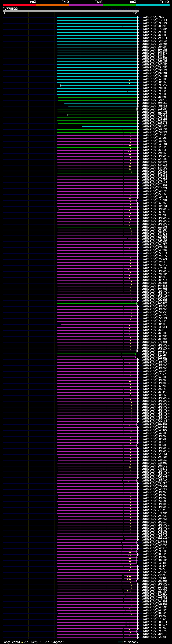This screenshot has width=172, height=644.
Task: Open hit UniRef100_B9SCR4
Action: (154, 23)
